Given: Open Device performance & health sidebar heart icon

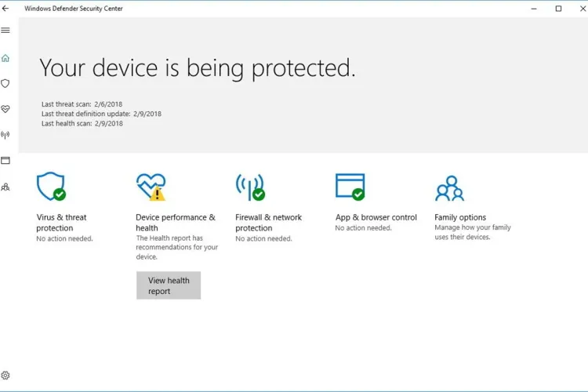Looking at the screenshot, I should click(x=6, y=109).
